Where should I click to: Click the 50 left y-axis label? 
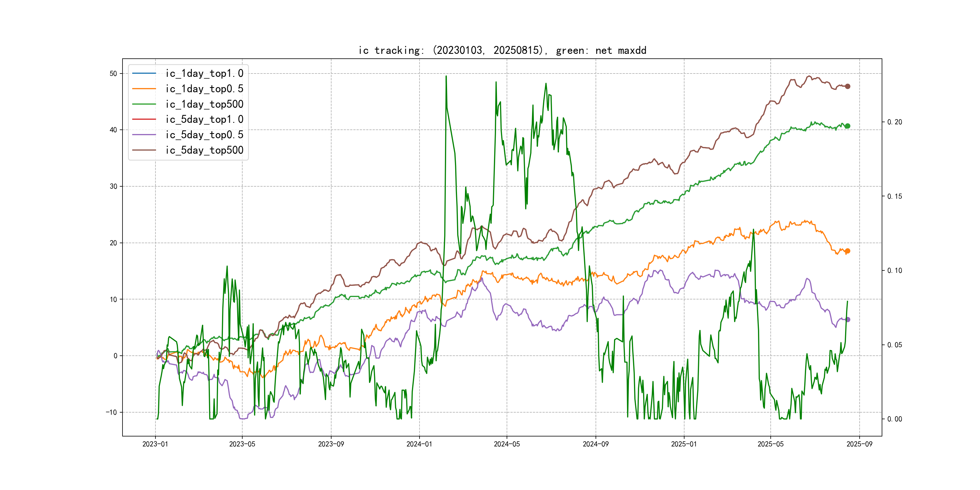(113, 74)
